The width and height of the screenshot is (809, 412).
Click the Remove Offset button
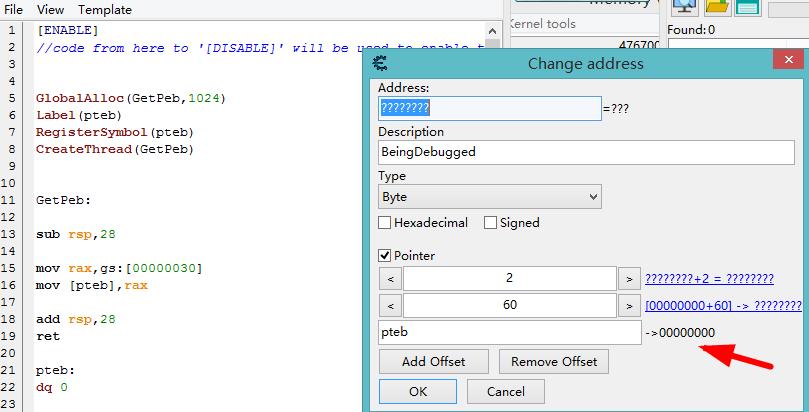click(554, 361)
